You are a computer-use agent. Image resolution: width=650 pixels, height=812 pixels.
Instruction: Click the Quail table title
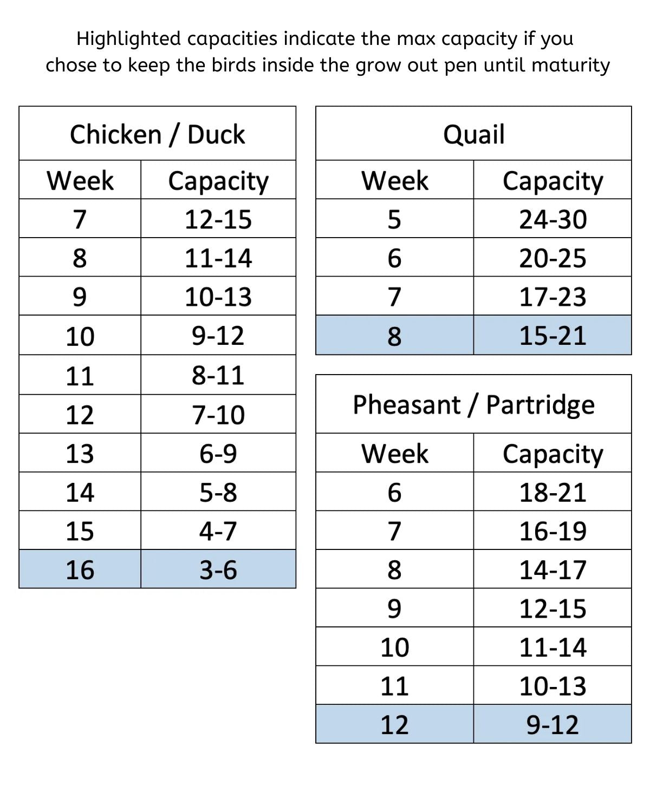pyautogui.click(x=473, y=134)
